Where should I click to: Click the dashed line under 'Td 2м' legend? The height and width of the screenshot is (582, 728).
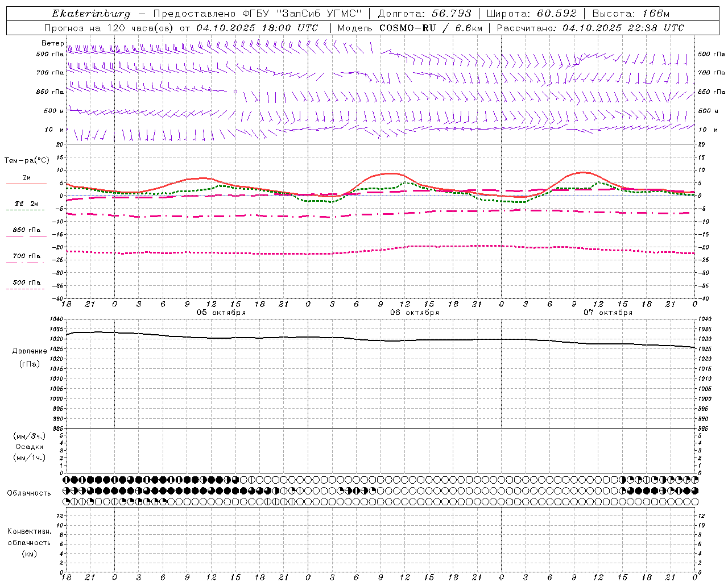26,210
